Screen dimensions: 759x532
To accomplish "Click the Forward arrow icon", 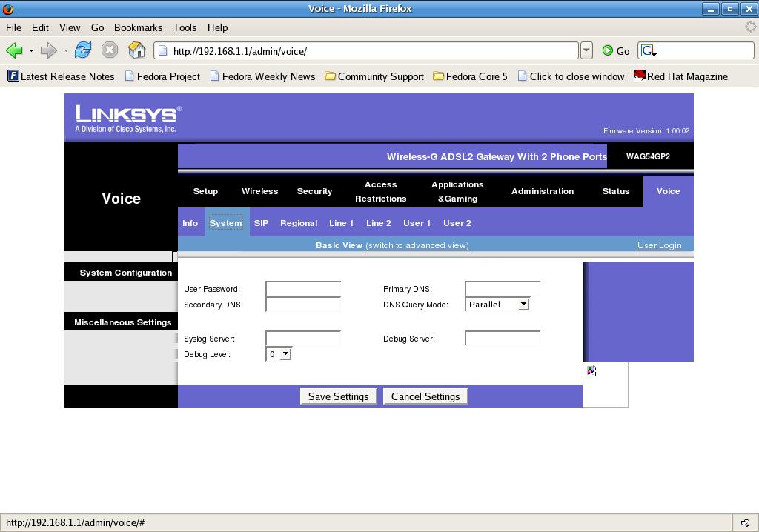I will [x=49, y=50].
